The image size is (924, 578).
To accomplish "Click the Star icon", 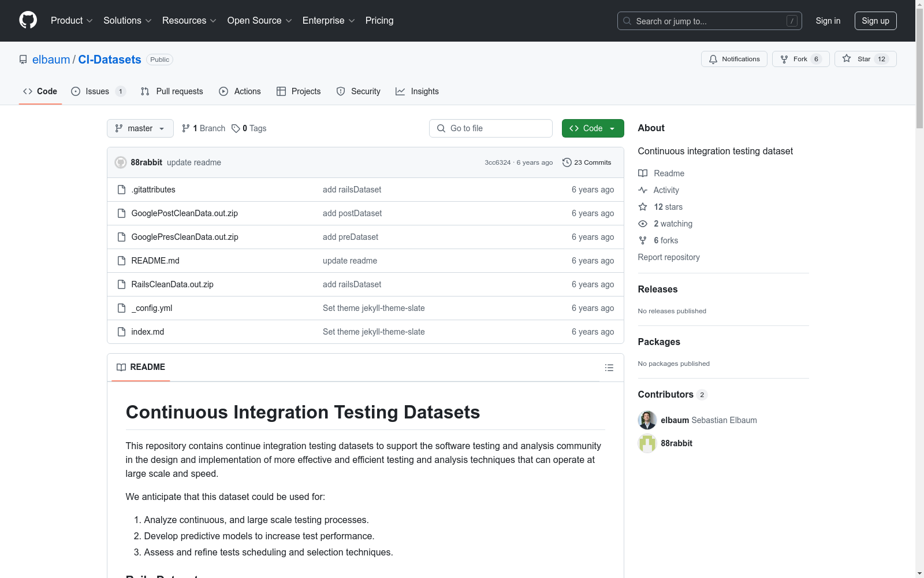I will pos(847,58).
